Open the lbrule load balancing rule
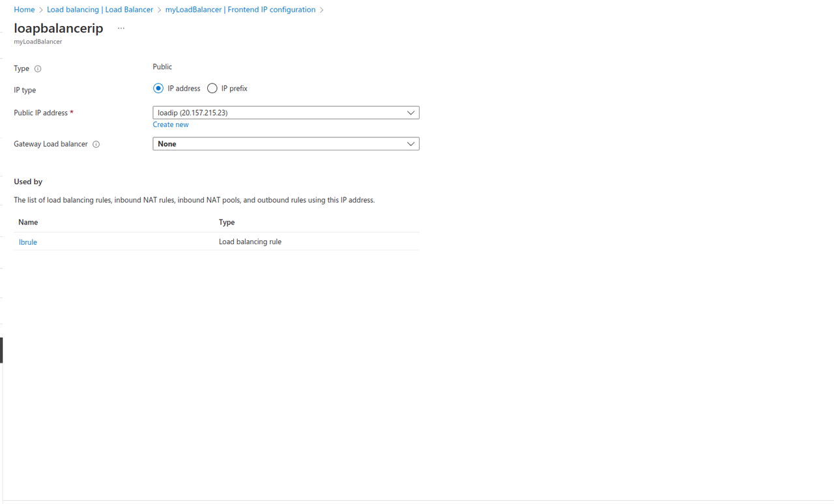 pos(27,242)
